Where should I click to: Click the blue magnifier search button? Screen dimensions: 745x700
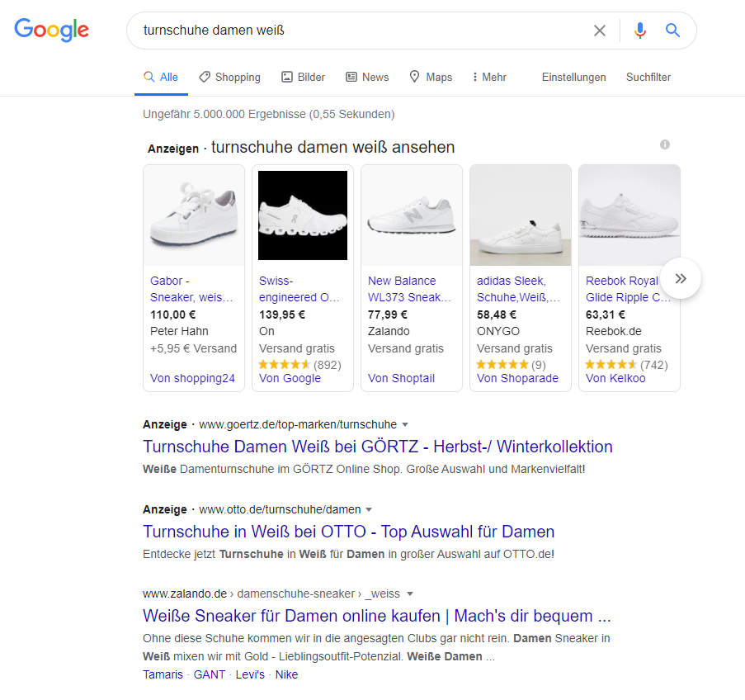[672, 31]
